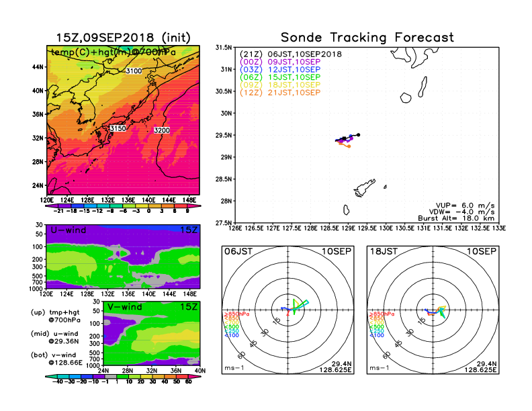Click '29.4N 128.625E' in 18JST hodograph
The width and height of the screenshot is (532, 411).
click(x=480, y=367)
